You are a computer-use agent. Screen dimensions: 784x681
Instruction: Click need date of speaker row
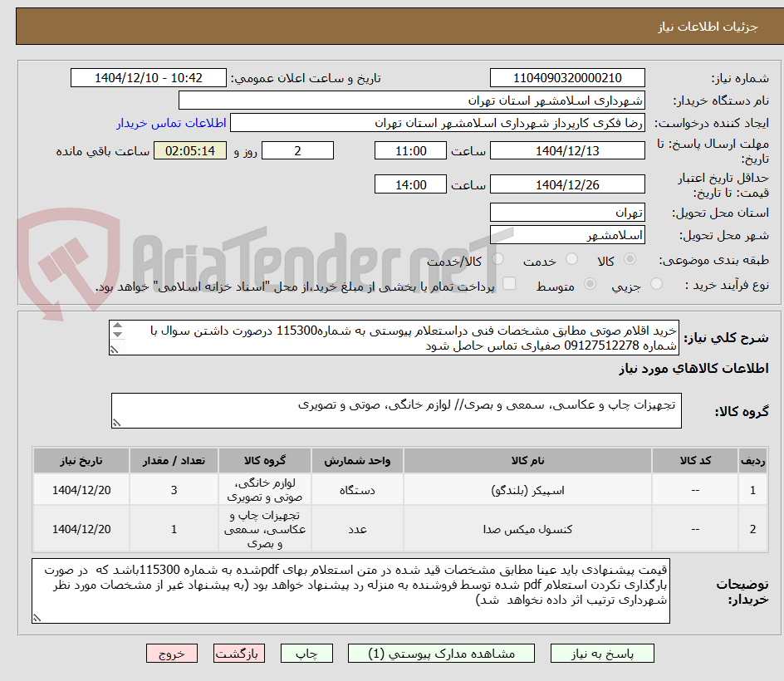pyautogui.click(x=81, y=490)
